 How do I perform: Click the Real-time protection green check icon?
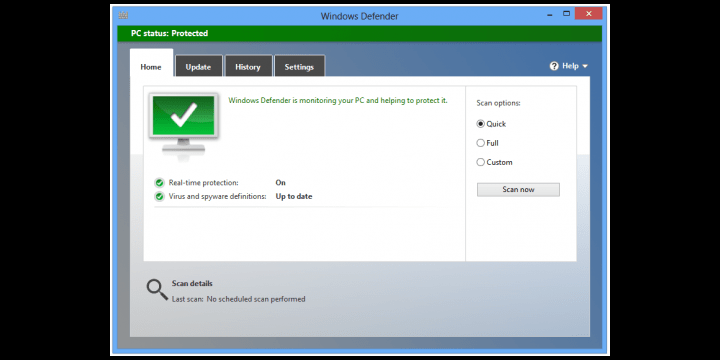[159, 183]
